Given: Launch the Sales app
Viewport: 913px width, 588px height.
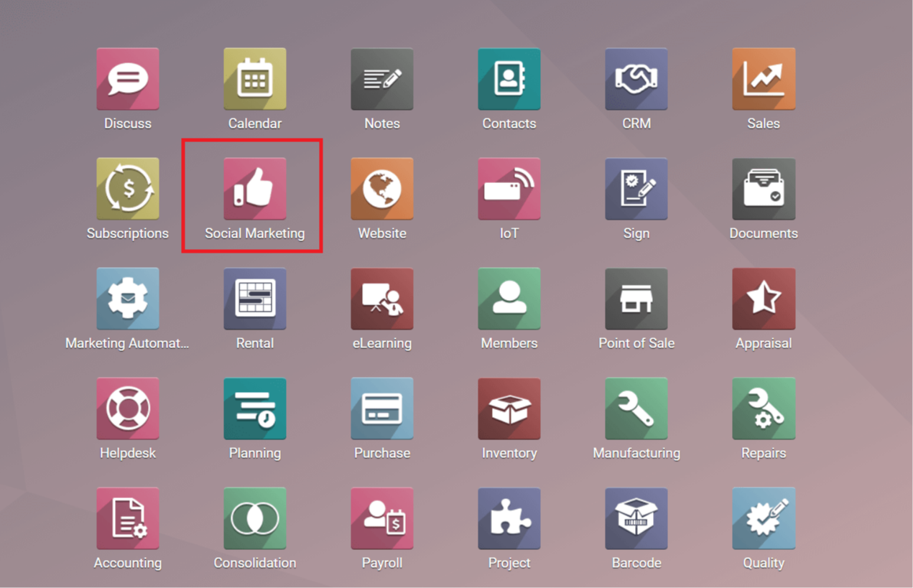Looking at the screenshot, I should click(x=764, y=79).
